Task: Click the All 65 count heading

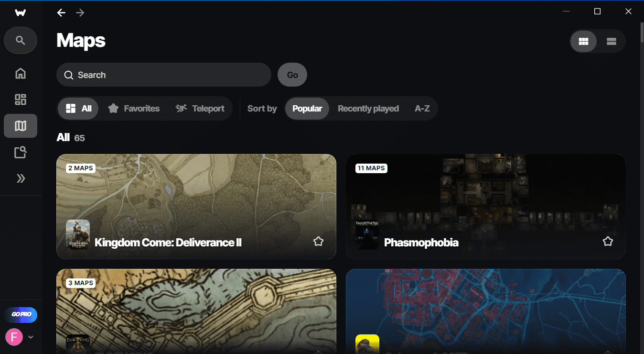Action: (x=71, y=138)
